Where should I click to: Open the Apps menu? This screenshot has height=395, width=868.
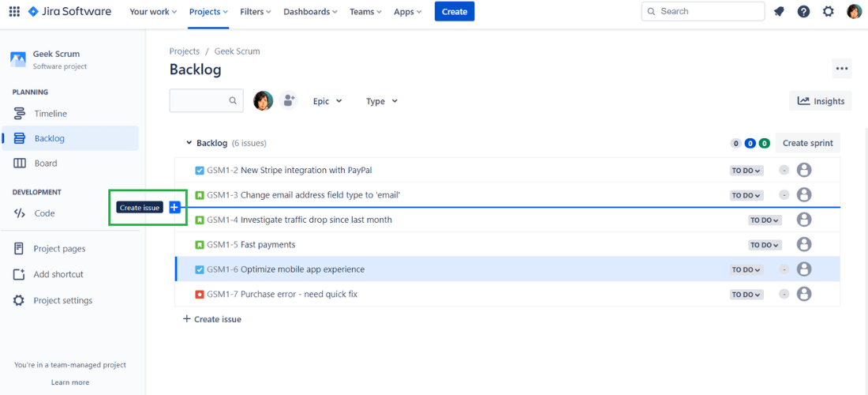point(407,11)
